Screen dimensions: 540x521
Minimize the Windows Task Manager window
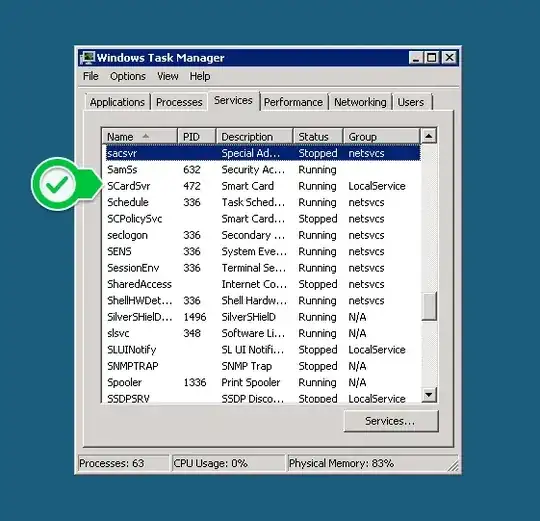pyautogui.click(x=416, y=58)
